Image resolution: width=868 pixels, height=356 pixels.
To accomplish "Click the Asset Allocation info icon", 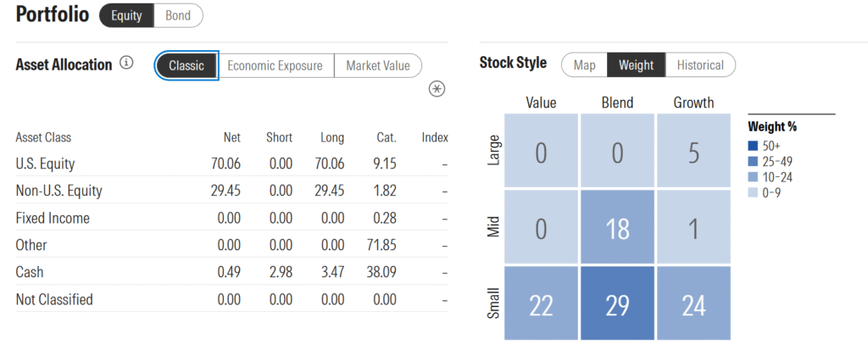I will (x=127, y=64).
